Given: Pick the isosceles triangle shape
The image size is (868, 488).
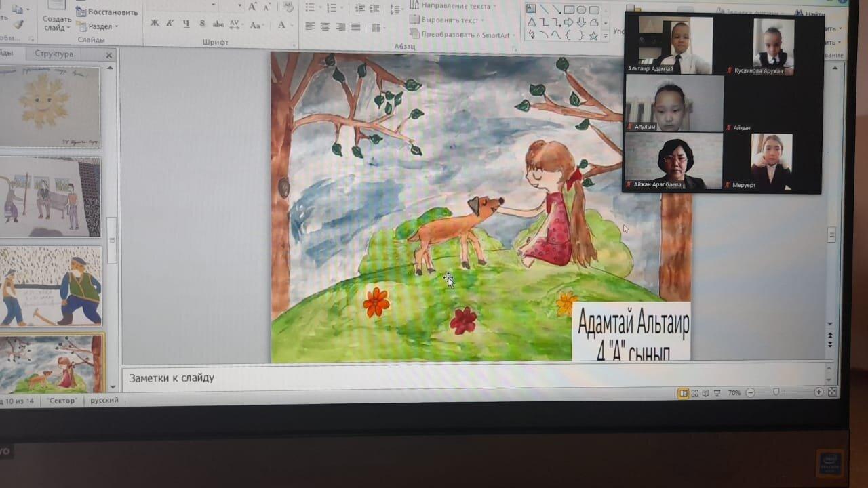Looking at the screenshot, I should point(532,22).
